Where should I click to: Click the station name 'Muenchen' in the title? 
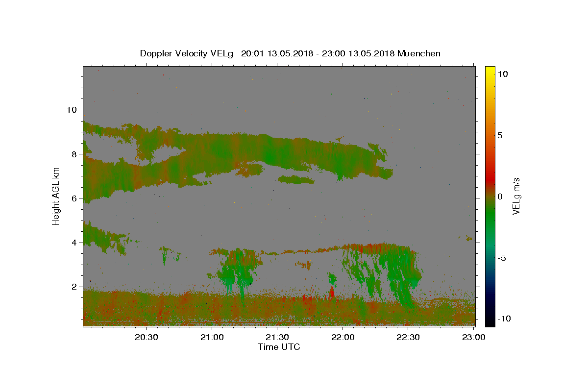pyautogui.click(x=419, y=53)
